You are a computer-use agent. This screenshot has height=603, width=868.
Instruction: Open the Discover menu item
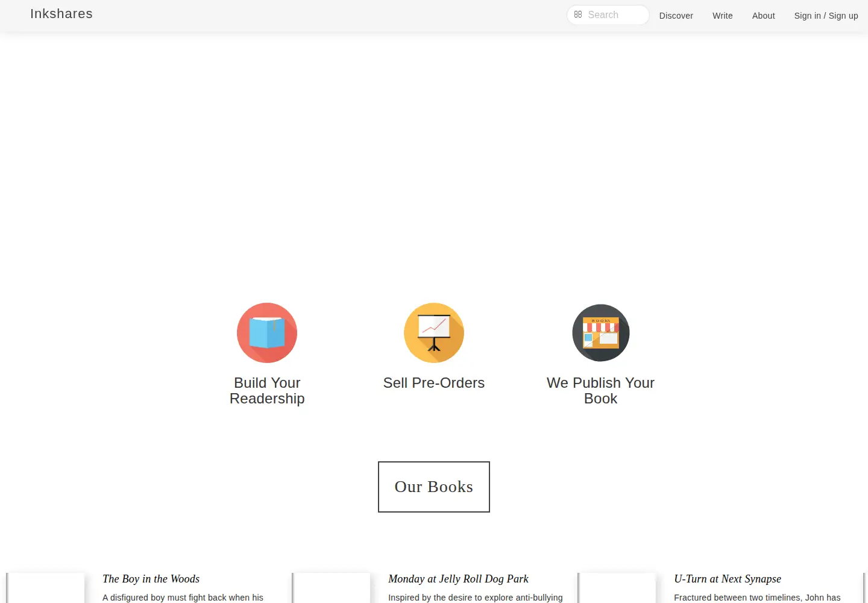coord(676,16)
